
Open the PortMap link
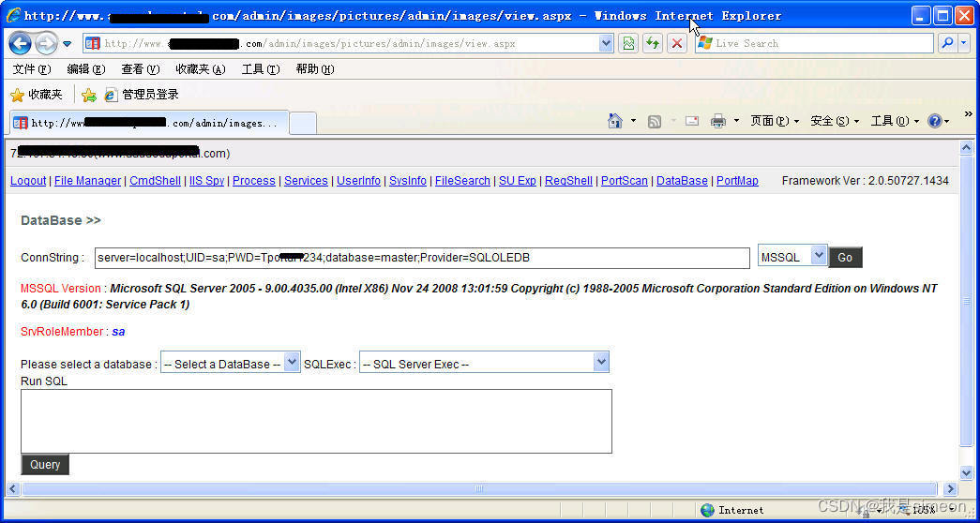tap(737, 181)
